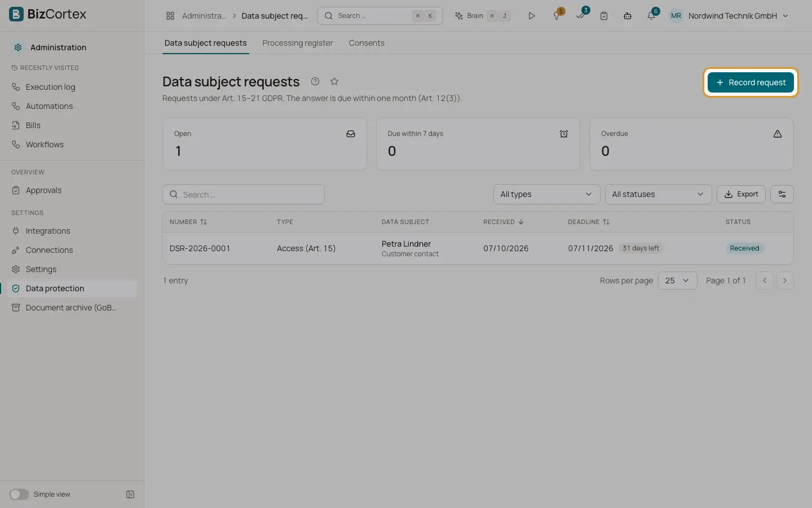
Task: Open the Brain assistant in the top bar
Action: (x=483, y=16)
